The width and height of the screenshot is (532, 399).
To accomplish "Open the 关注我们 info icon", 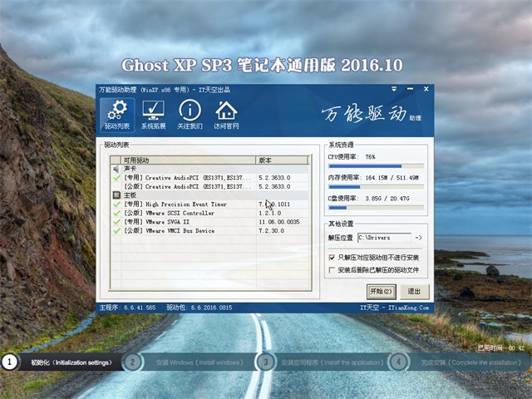I will point(190,115).
